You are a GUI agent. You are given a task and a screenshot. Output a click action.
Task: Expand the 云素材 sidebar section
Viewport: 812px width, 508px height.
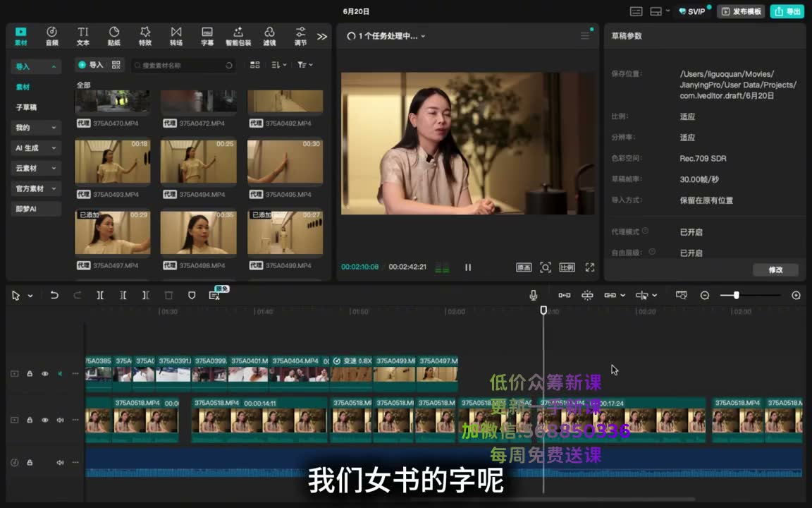coord(54,168)
